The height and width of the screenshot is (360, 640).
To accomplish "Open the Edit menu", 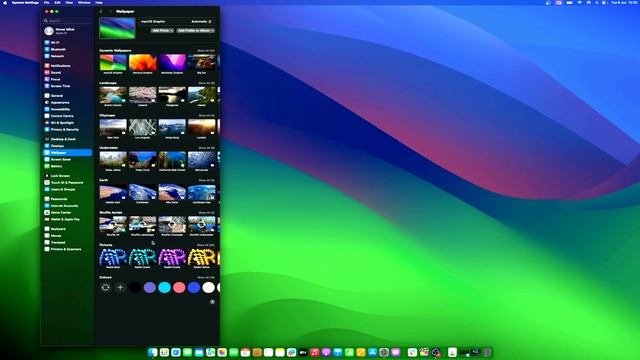I will 58,2.
